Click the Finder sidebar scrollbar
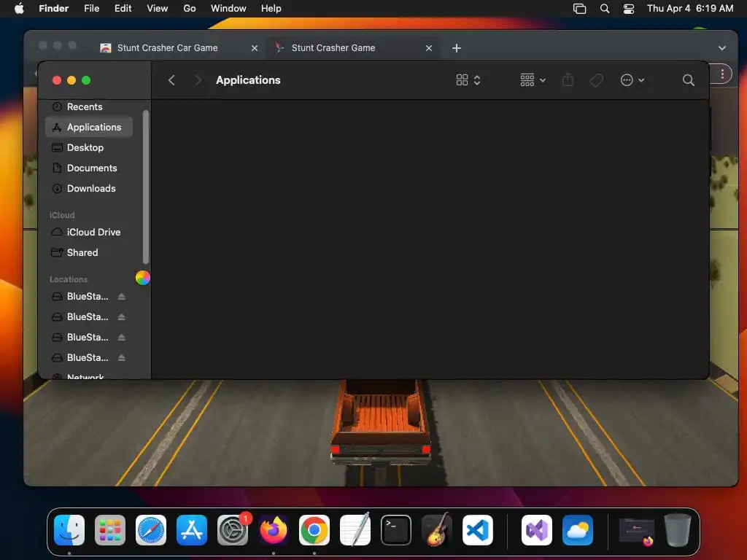The width and height of the screenshot is (747, 560). [146, 187]
